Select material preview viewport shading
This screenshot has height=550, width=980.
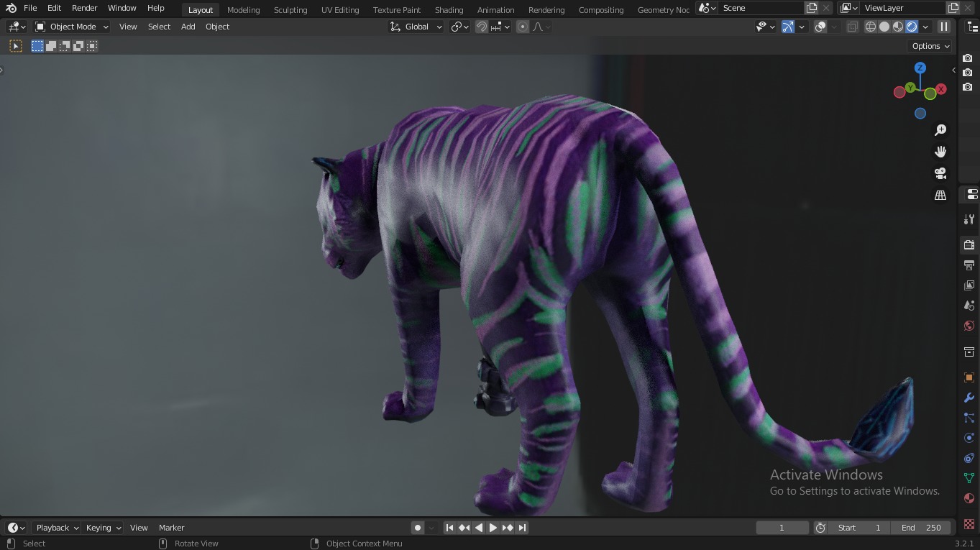[898, 27]
